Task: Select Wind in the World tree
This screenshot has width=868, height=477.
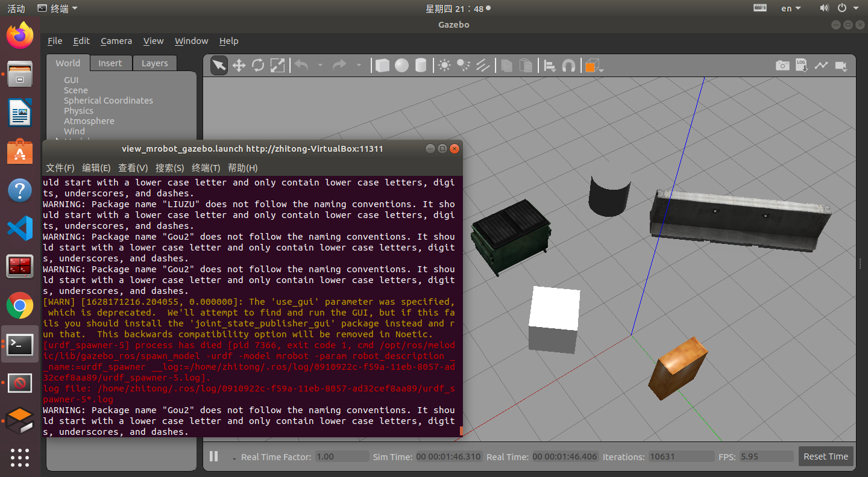Action: [x=75, y=131]
